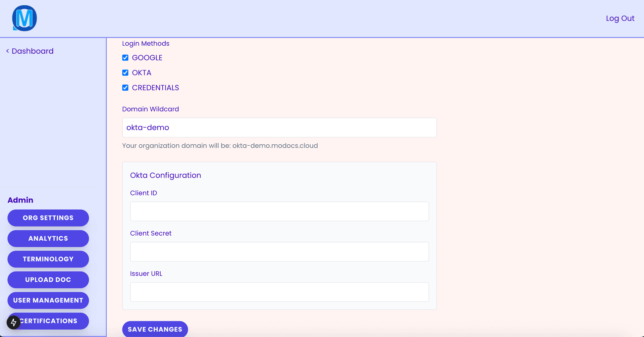Viewport: 644px width, 337px height.
Task: Click the back chevron beside Dashboard
Action: pyautogui.click(x=7, y=51)
